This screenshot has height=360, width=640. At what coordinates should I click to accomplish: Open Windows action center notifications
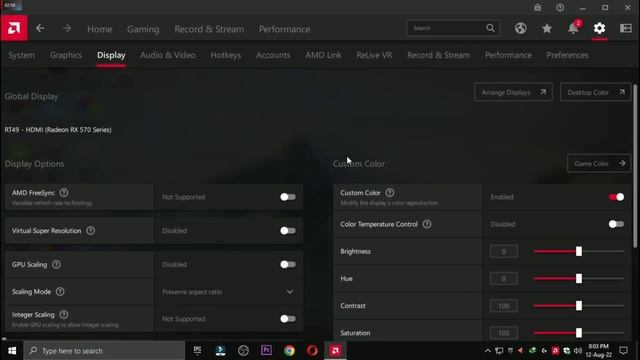[x=623, y=351]
